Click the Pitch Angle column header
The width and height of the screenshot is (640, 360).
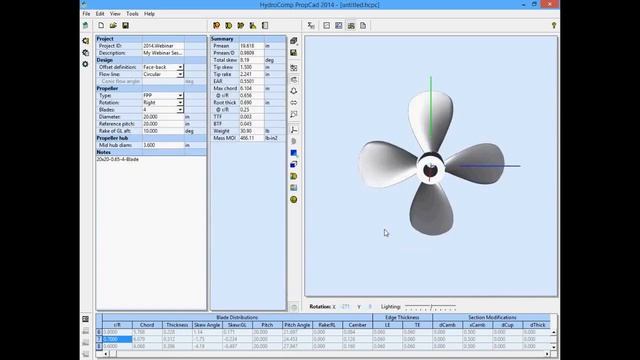point(297,325)
